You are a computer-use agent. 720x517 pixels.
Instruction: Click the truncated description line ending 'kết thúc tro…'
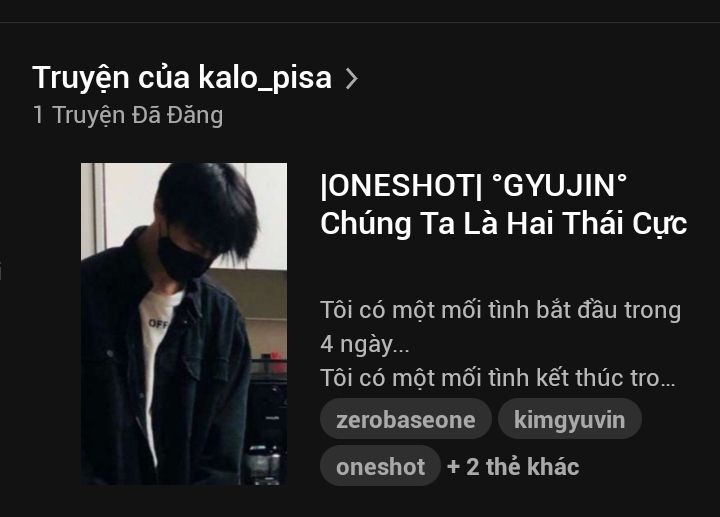point(498,378)
